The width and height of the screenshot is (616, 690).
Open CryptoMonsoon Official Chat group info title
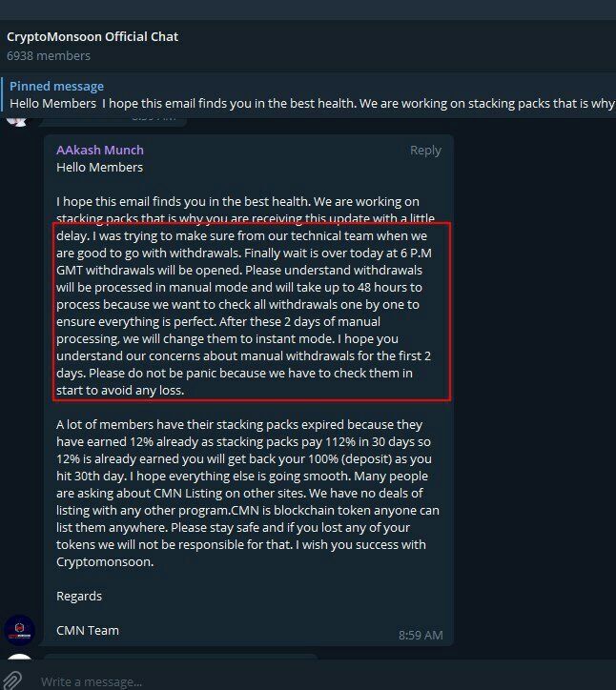coord(92,36)
